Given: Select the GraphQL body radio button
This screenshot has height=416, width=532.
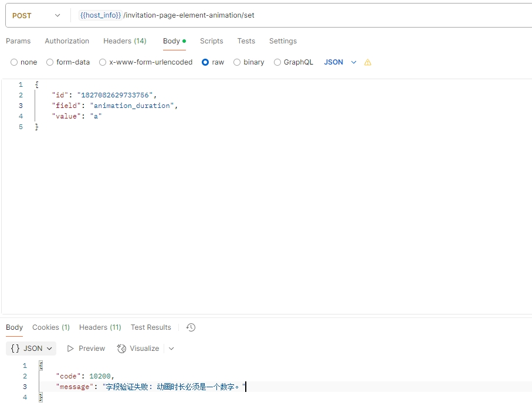Looking at the screenshot, I should click(x=277, y=62).
